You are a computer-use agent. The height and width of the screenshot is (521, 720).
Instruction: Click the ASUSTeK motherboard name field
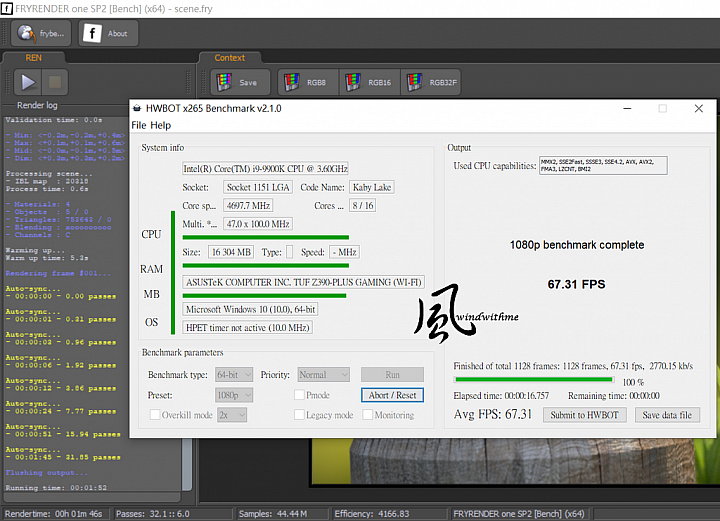click(x=304, y=282)
